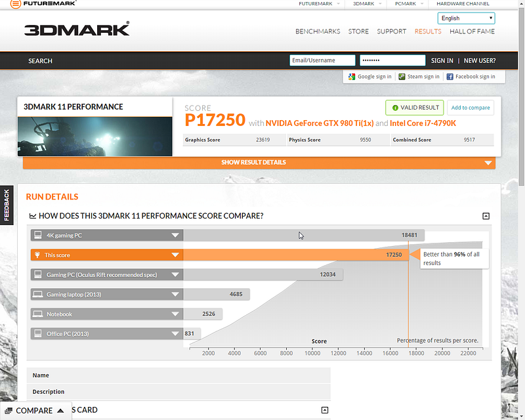This screenshot has width=525, height=420.
Task: Expand the 4K gaming PC row
Action: (x=175, y=236)
